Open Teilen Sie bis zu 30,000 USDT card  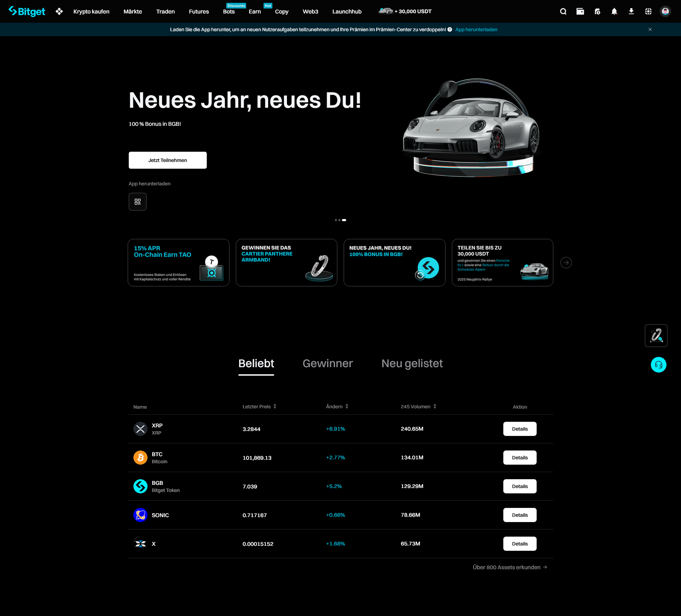[503, 263]
